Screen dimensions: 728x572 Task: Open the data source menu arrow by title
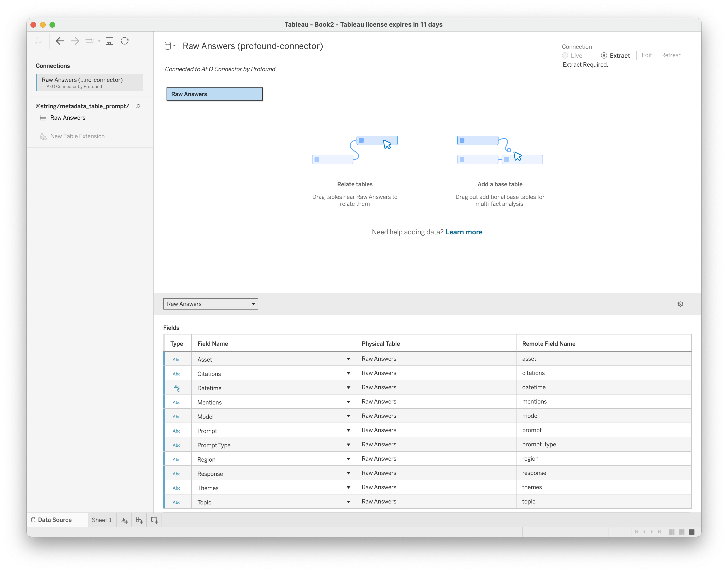(174, 46)
